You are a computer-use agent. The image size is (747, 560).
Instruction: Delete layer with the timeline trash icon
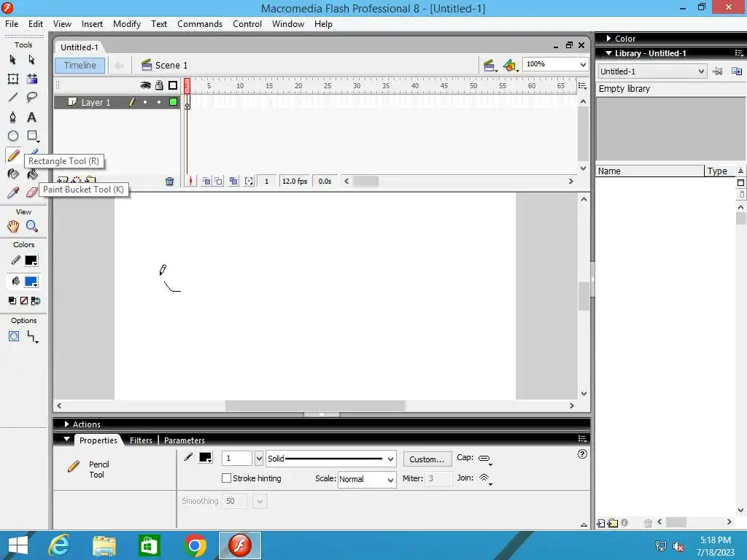169,182
